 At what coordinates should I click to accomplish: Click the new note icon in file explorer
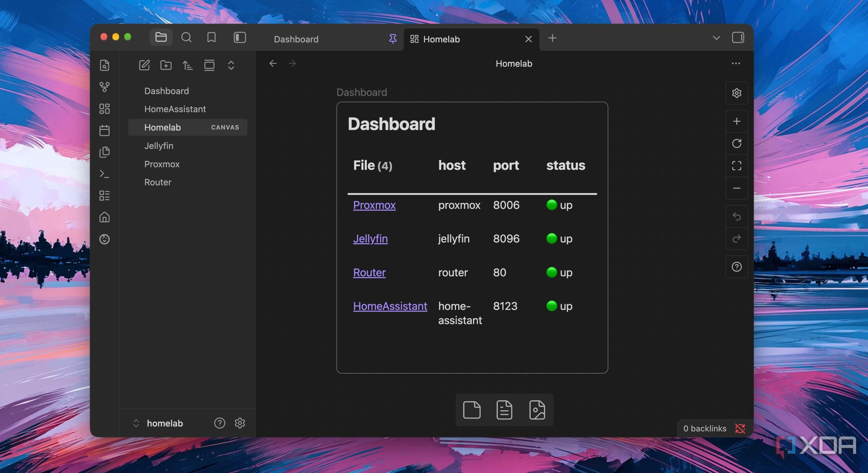click(x=144, y=65)
